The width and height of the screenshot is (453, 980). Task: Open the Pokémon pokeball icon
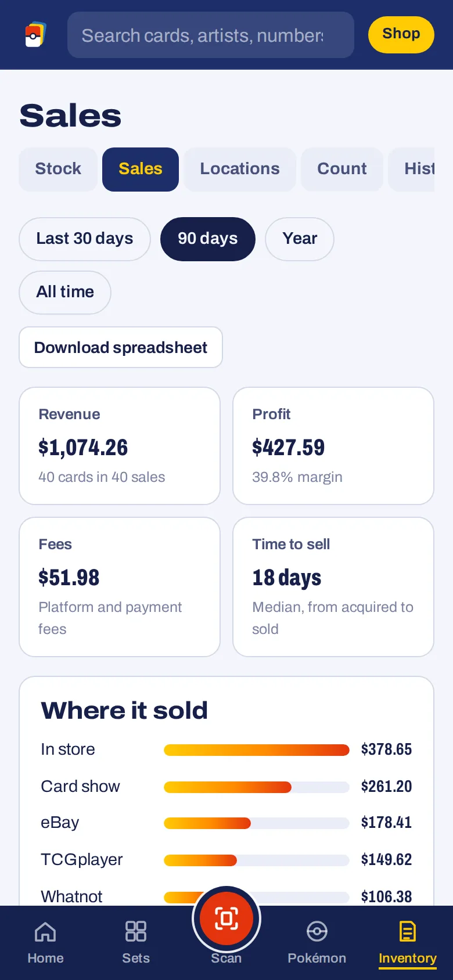[x=317, y=931]
